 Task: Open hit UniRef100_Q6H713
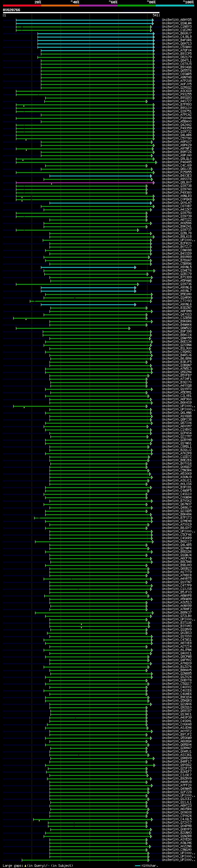[x=177, y=43]
